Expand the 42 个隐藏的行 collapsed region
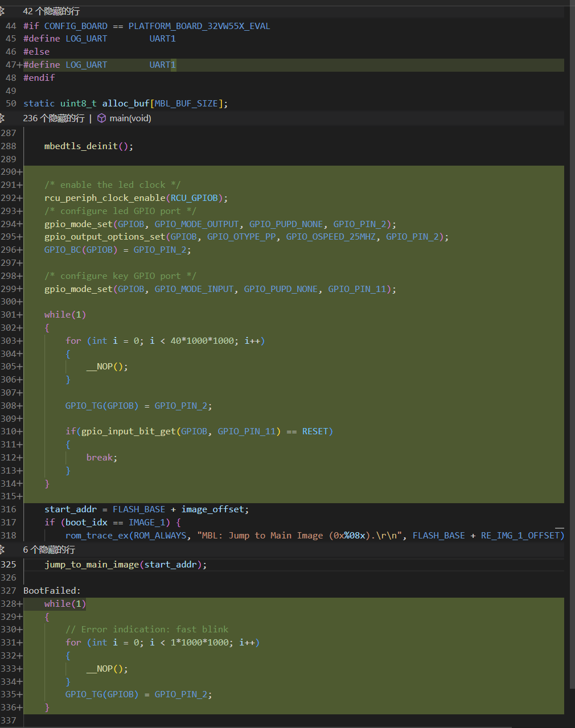Image resolution: width=575 pixels, height=728 pixels. [x=51, y=11]
